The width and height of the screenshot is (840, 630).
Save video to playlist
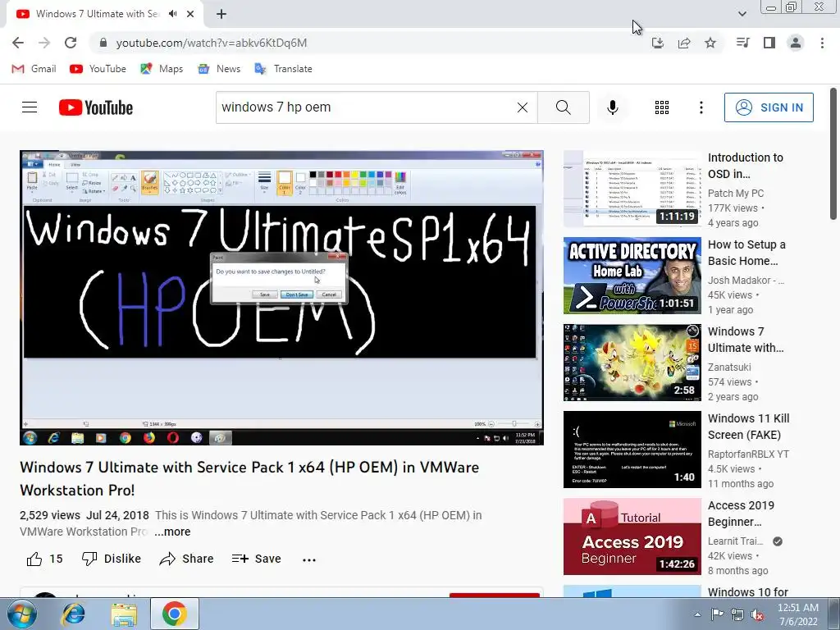256,559
